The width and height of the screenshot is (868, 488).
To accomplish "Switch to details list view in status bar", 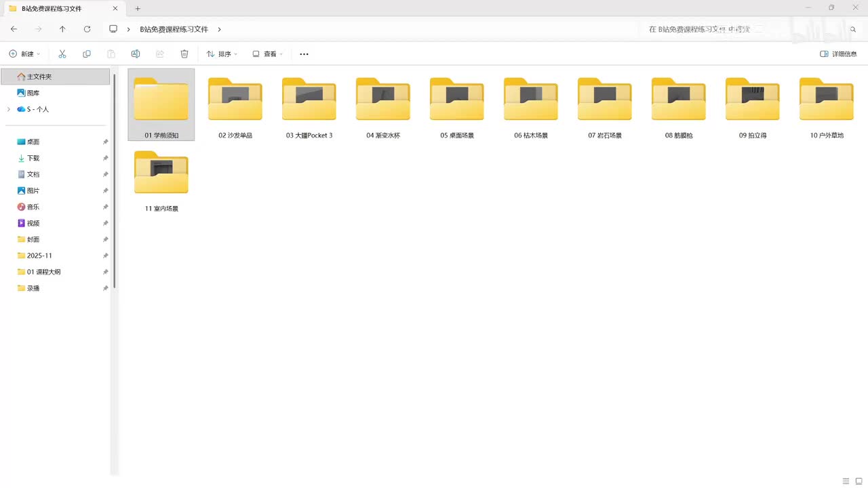I will (846, 481).
